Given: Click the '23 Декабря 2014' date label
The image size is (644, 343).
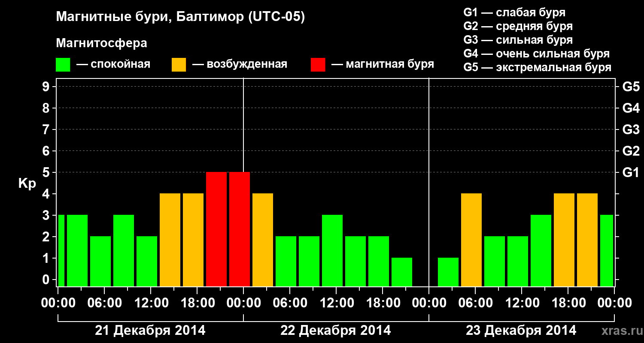Looking at the screenshot, I should tap(521, 331).
